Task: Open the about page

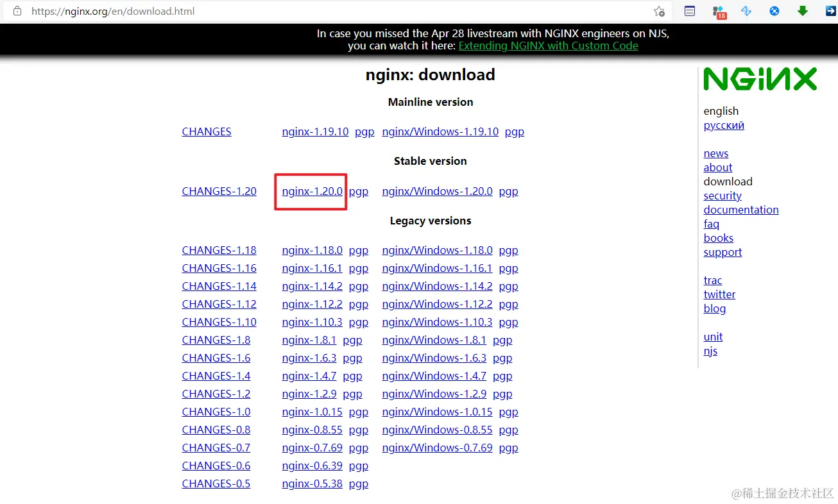Action: (718, 167)
